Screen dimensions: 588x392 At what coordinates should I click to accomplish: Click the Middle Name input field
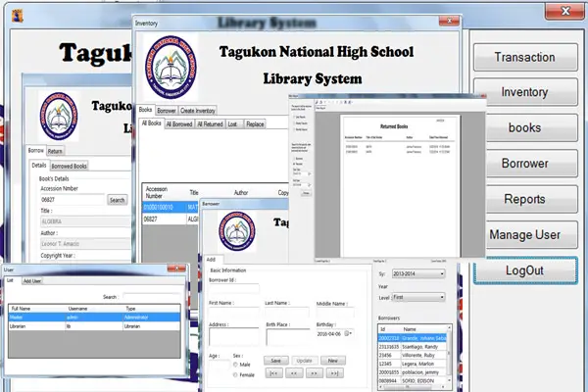point(335,312)
